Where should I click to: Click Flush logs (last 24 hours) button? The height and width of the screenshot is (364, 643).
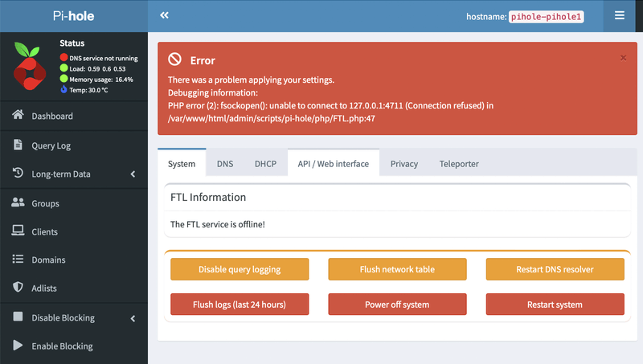tap(240, 305)
